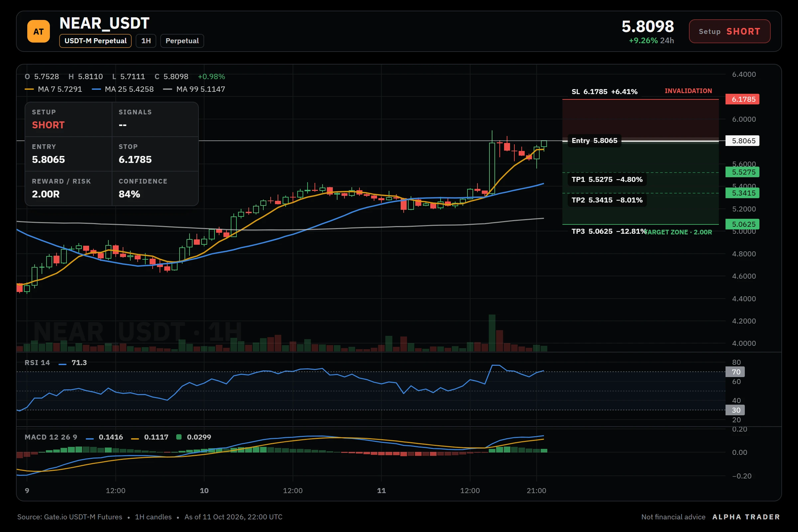Click the red 6.1785 price axis tag
The image size is (798, 532).
point(742,99)
